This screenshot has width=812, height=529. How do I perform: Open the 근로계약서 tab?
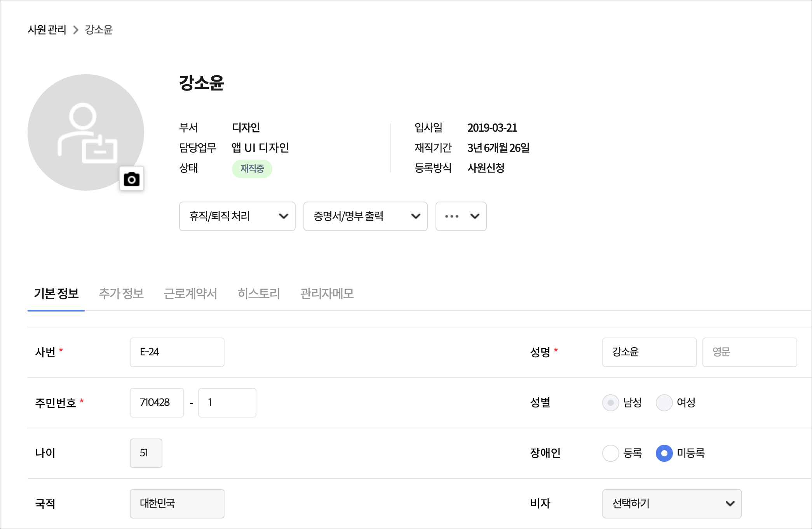coord(190,294)
